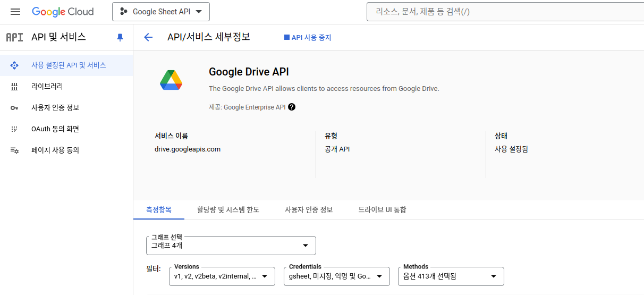
Task: Click the back arrow next to API/서비스 세부정보
Action: (x=148, y=37)
